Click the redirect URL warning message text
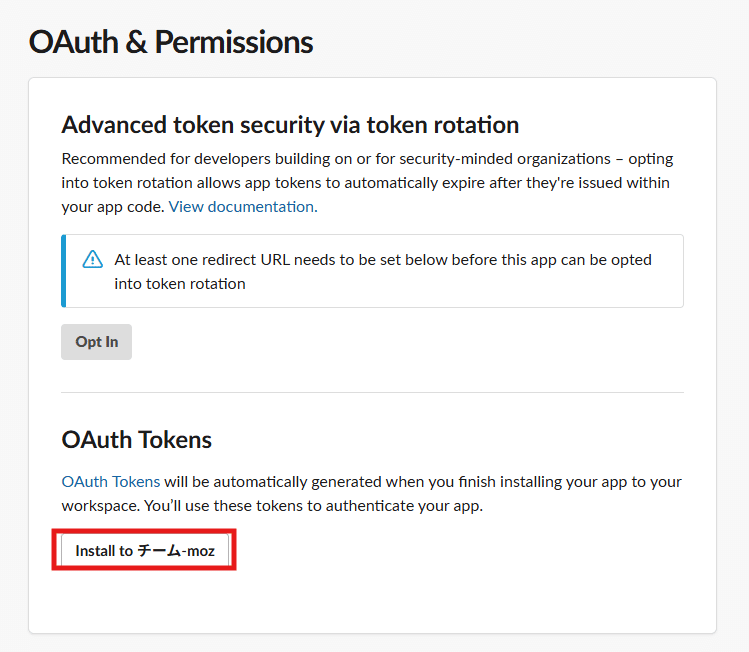 pos(383,271)
